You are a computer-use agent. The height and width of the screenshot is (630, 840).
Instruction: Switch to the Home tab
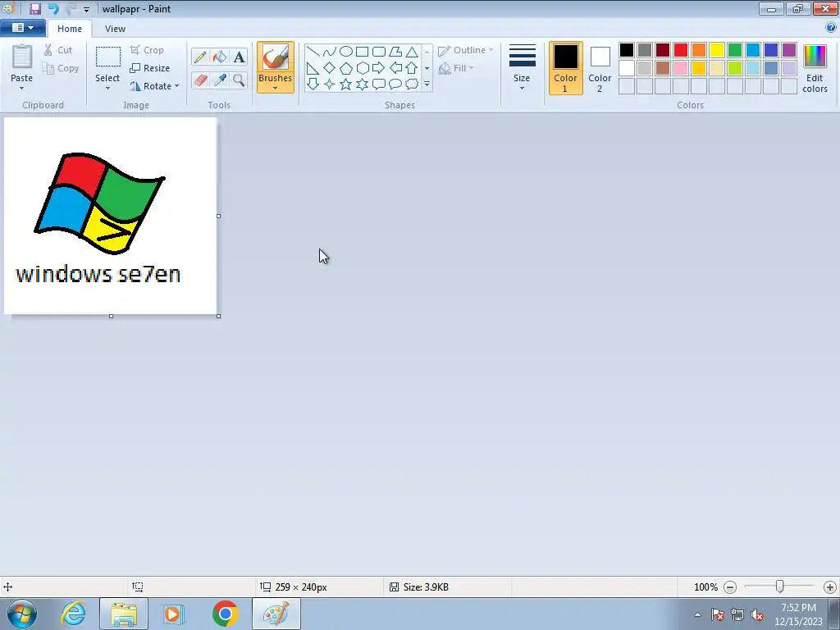pos(70,29)
